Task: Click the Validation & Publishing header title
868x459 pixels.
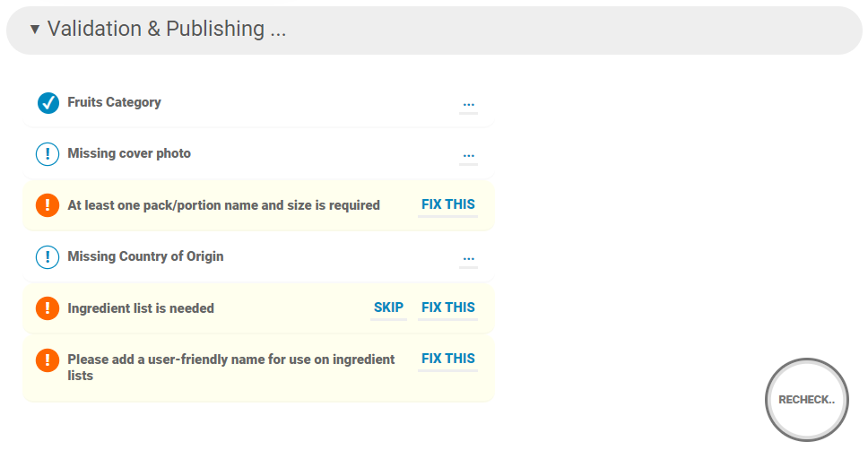Action: [167, 29]
